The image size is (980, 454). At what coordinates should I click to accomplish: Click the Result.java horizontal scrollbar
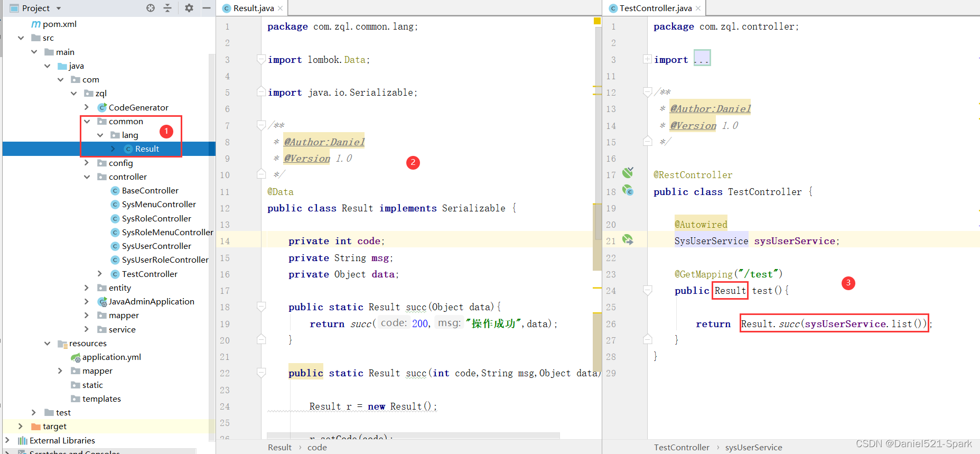tap(413, 436)
